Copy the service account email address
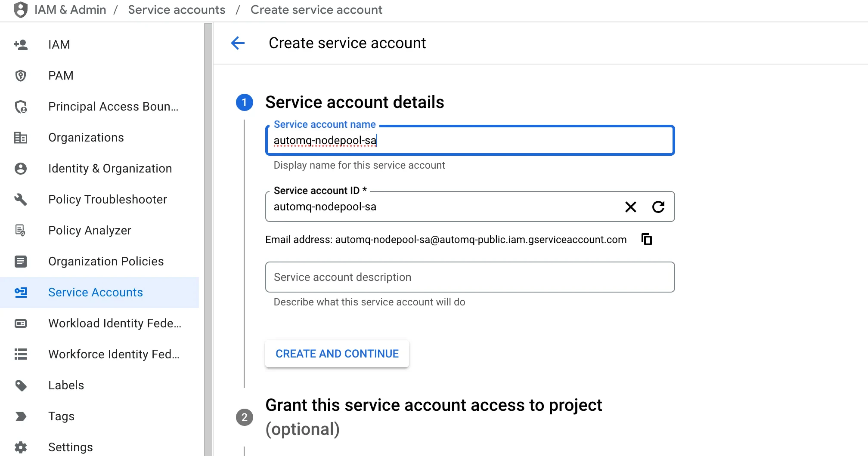The height and width of the screenshot is (456, 868). tap(647, 239)
